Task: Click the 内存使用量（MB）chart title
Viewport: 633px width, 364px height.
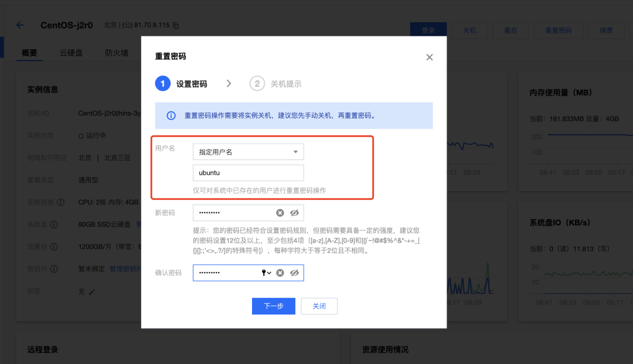Action: [560, 93]
